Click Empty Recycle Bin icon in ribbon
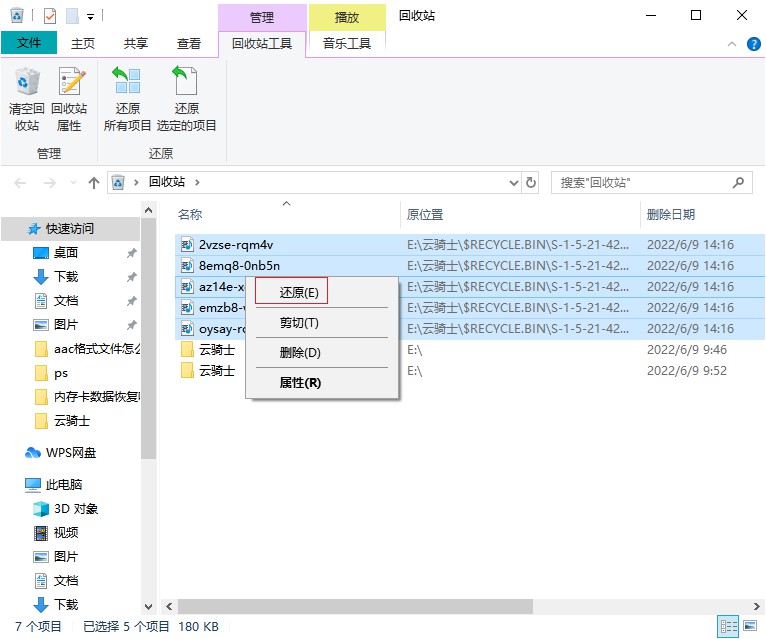 (27, 81)
